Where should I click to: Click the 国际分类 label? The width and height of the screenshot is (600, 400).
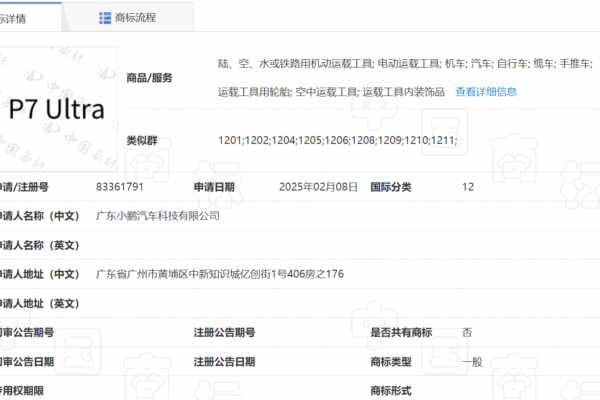pos(391,187)
